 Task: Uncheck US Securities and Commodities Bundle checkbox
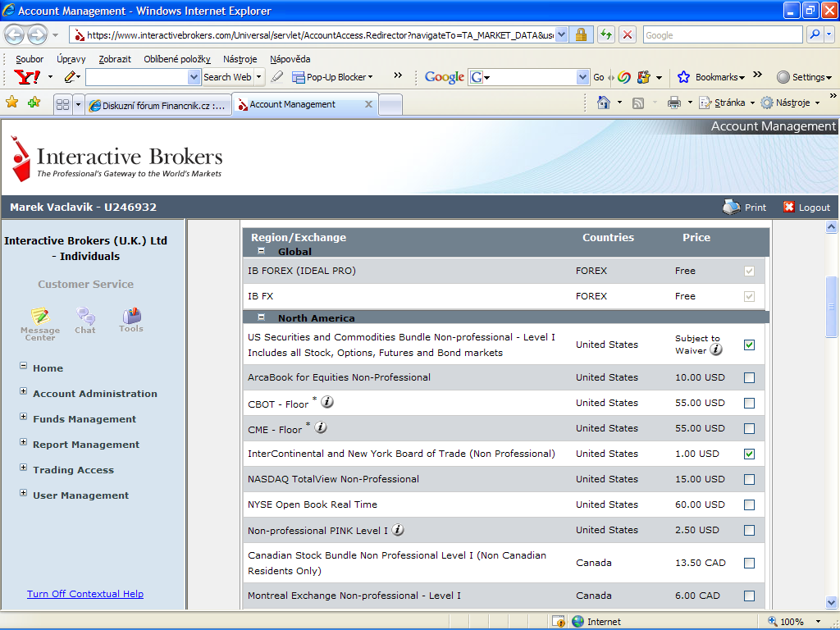pyautogui.click(x=749, y=345)
